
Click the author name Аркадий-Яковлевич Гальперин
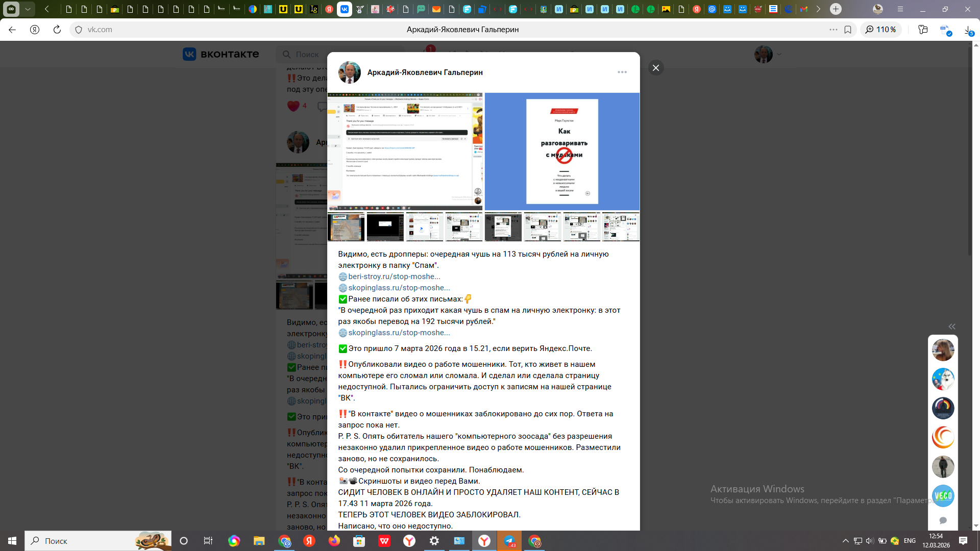[x=425, y=72]
